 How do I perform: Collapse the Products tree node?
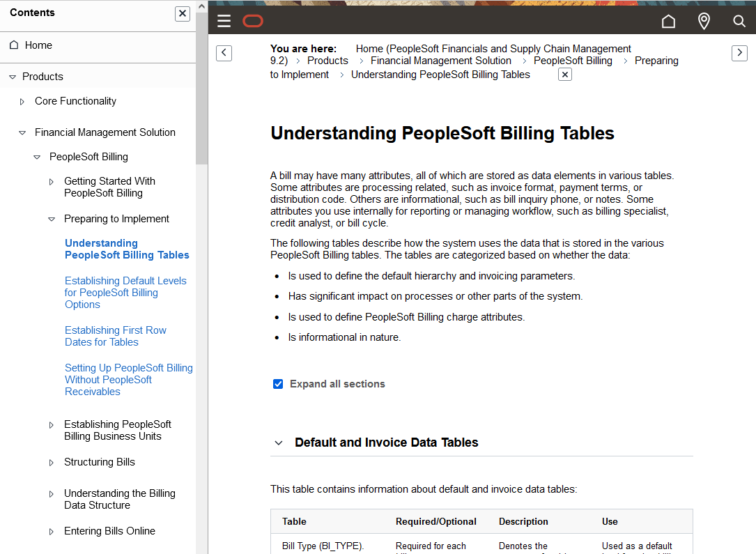[x=13, y=77]
